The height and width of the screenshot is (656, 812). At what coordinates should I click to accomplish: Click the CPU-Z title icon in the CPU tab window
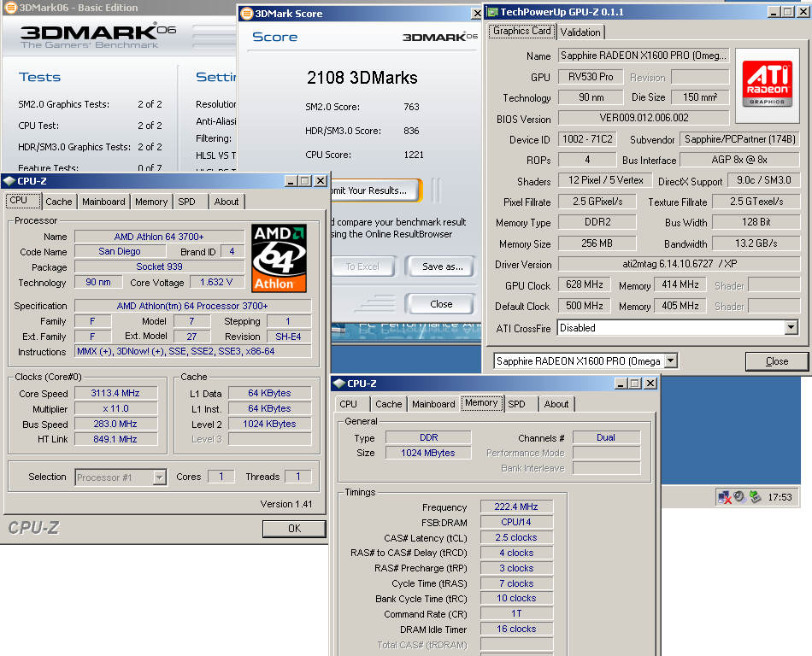coord(9,180)
